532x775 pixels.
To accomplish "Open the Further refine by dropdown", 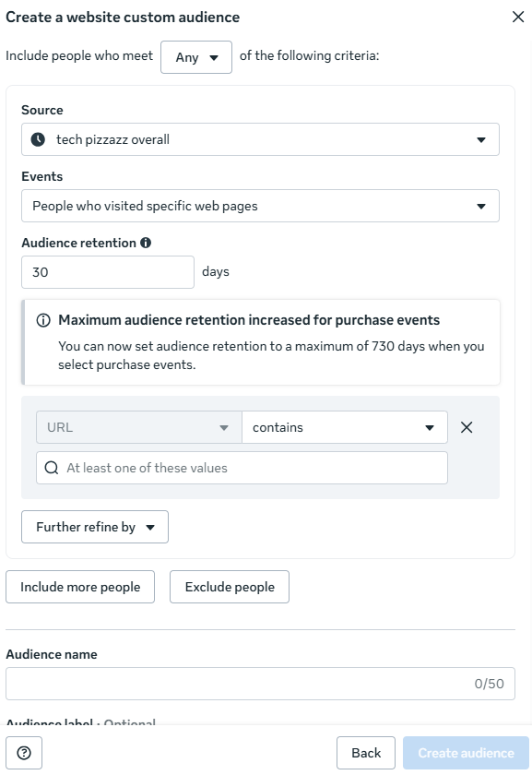I will pos(95,527).
